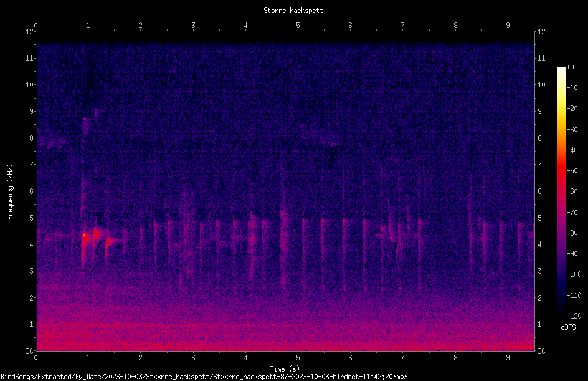588x381 pixels.
Task: Click the "7" tick on top time axis
Action: coord(403,26)
